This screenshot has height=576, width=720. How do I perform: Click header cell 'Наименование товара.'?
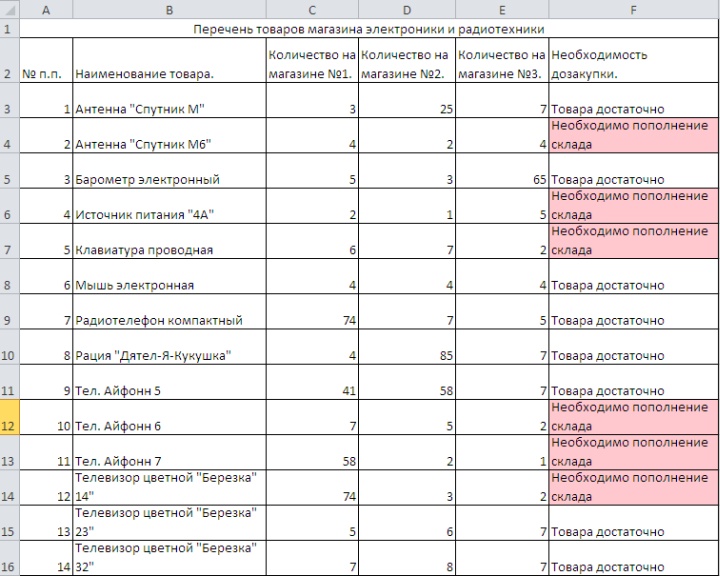click(x=169, y=61)
